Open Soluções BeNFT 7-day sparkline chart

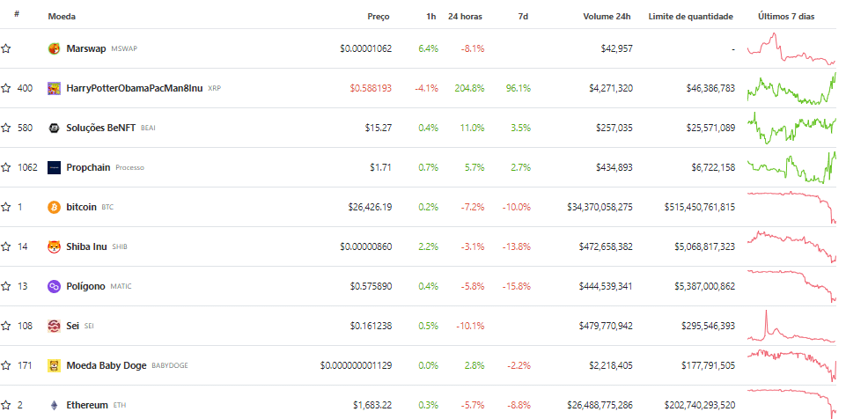(791, 128)
